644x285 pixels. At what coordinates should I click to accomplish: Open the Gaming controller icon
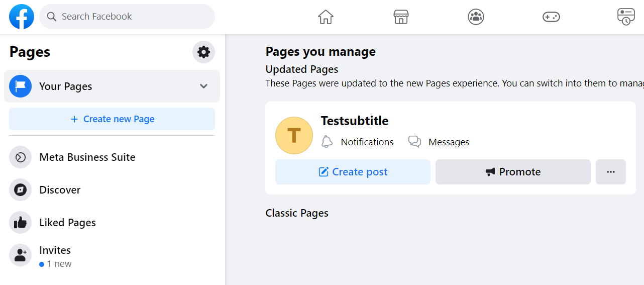[551, 17]
